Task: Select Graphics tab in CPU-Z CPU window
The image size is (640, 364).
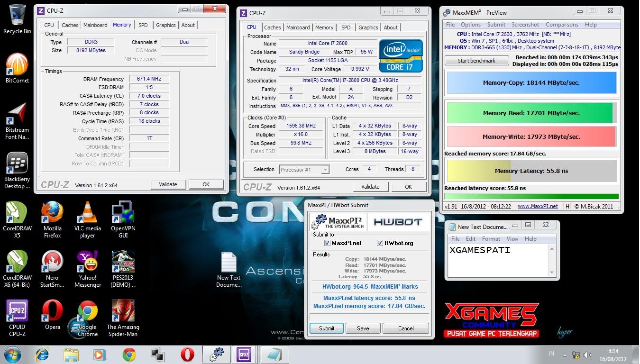Action: (368, 27)
